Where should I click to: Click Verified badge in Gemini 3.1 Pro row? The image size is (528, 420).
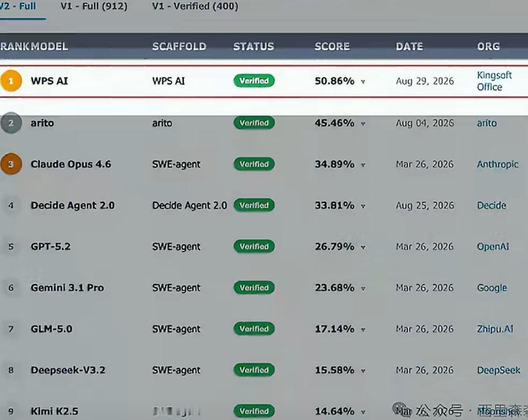(254, 288)
